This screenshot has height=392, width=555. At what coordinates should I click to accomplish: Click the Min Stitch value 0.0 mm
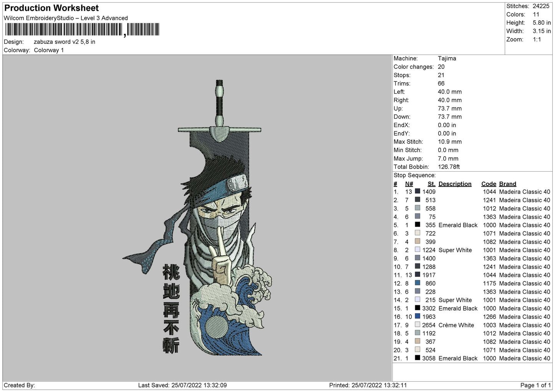[x=449, y=150]
